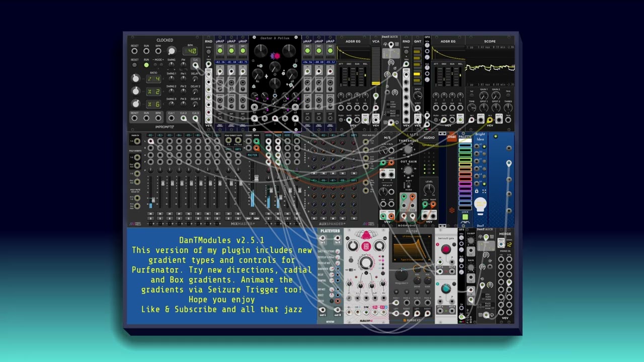Click the ratio display showing x 2
This screenshot has height=362, width=644.
click(153, 92)
